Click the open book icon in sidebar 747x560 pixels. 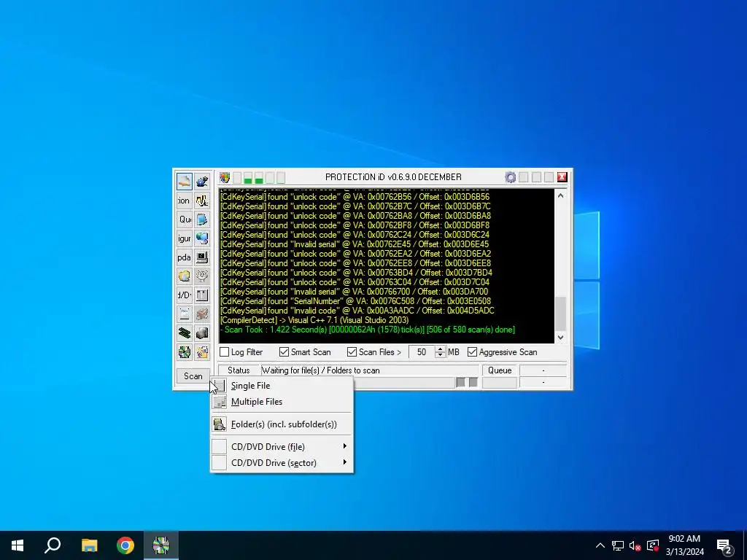202,295
